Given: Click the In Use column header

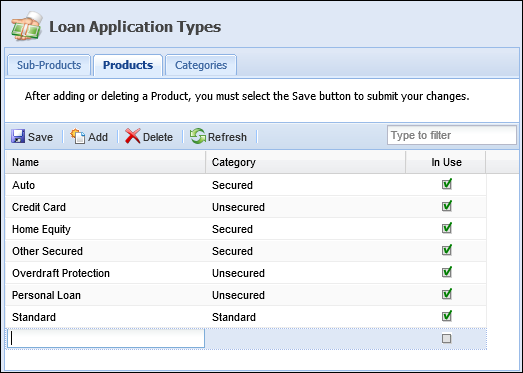Looking at the screenshot, I should coord(446,162).
